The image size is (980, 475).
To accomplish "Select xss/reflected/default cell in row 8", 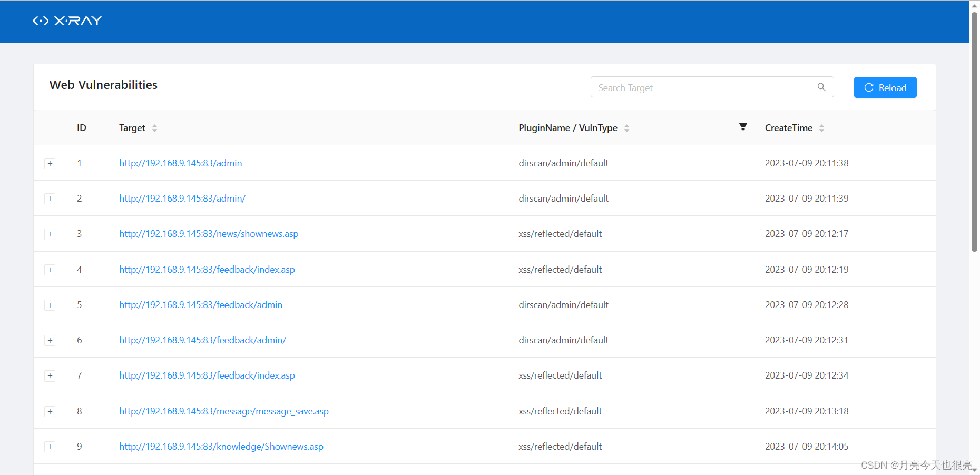I will point(560,411).
